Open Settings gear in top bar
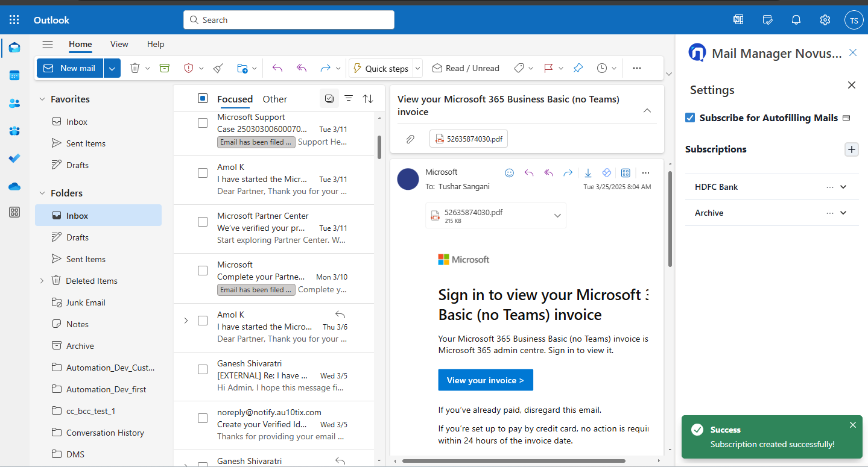 click(x=825, y=20)
